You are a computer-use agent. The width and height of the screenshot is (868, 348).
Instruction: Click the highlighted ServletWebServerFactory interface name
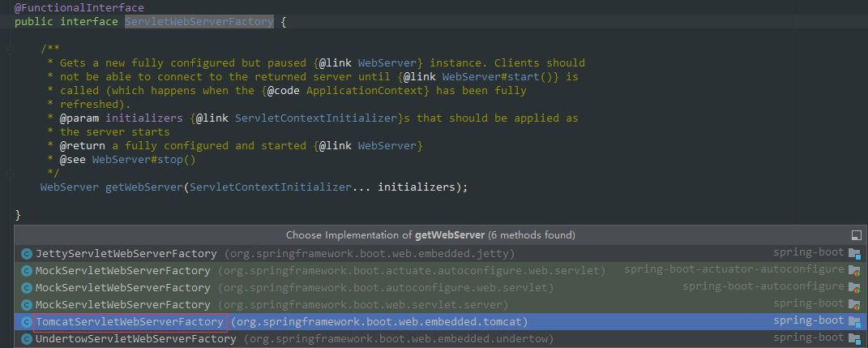coord(199,22)
